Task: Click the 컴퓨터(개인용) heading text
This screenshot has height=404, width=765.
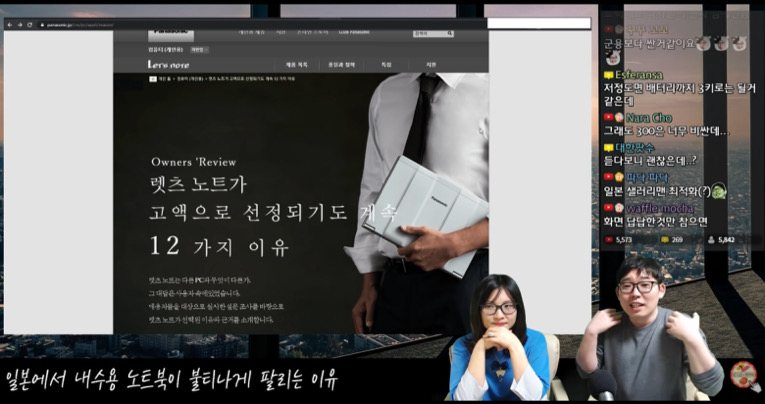Action: 168,49
